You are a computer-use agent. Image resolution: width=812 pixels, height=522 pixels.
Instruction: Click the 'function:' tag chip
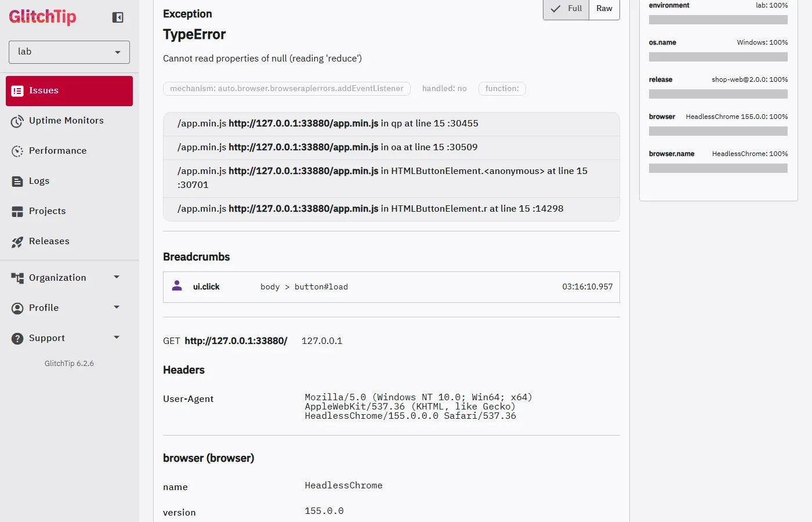tap(502, 89)
